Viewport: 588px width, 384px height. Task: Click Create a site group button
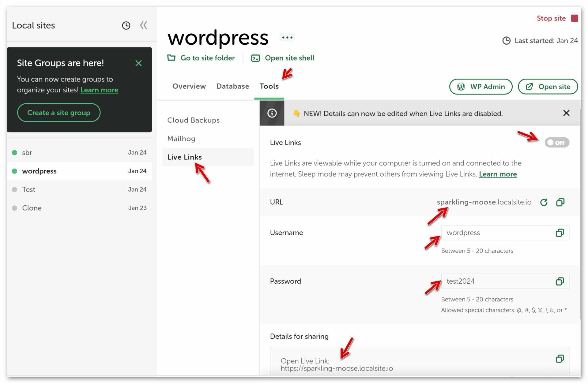[x=59, y=113]
